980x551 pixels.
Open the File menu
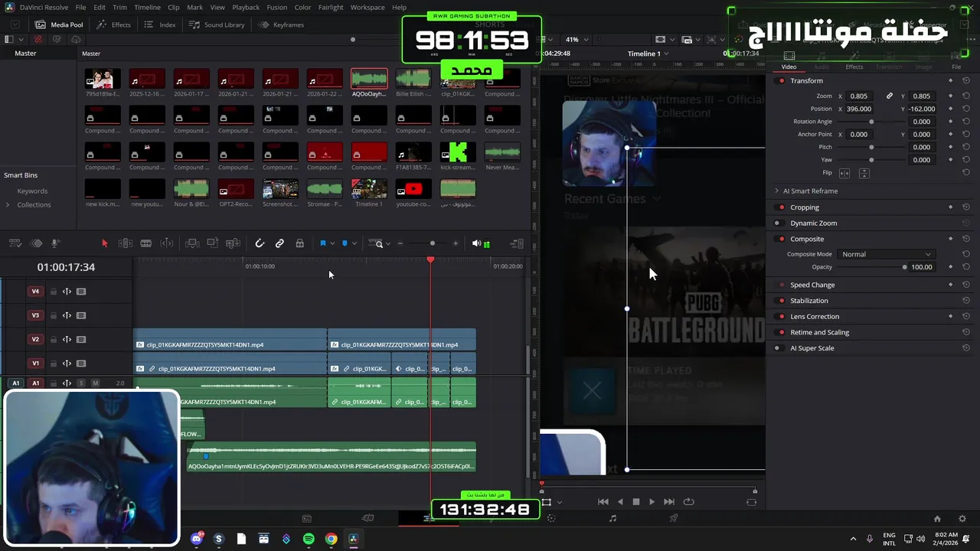pyautogui.click(x=80, y=7)
